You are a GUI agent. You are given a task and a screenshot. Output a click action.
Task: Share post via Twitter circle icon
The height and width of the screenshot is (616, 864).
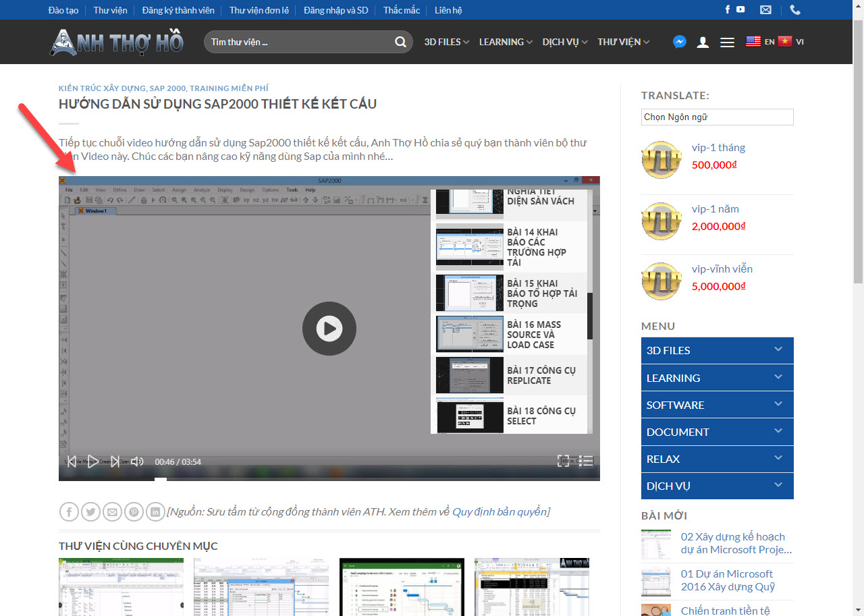click(90, 512)
